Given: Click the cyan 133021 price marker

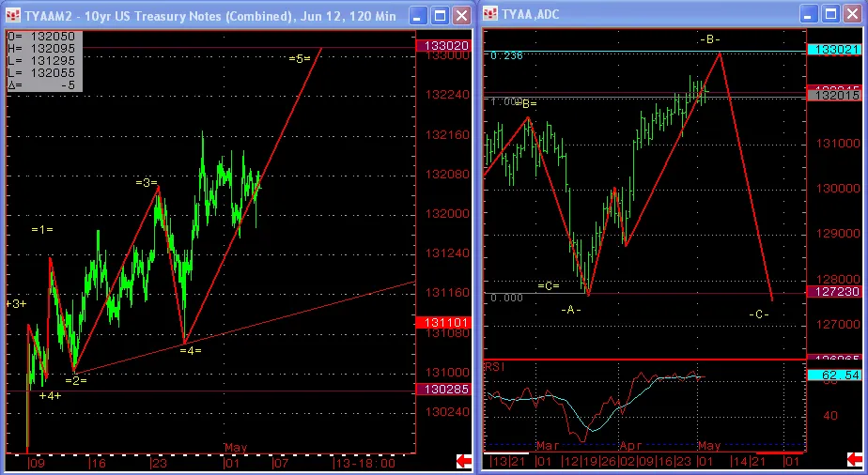Looking at the screenshot, I should coord(831,50).
